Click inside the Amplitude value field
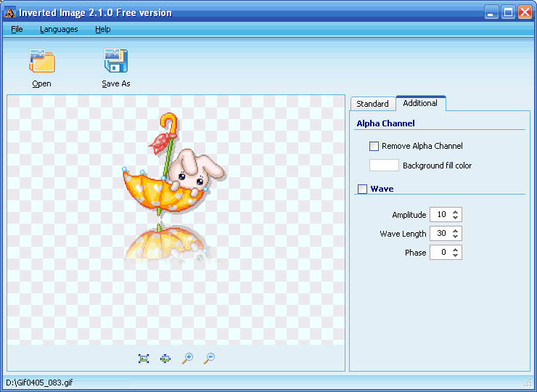Viewport: 537px width, 392px height. pyautogui.click(x=439, y=215)
